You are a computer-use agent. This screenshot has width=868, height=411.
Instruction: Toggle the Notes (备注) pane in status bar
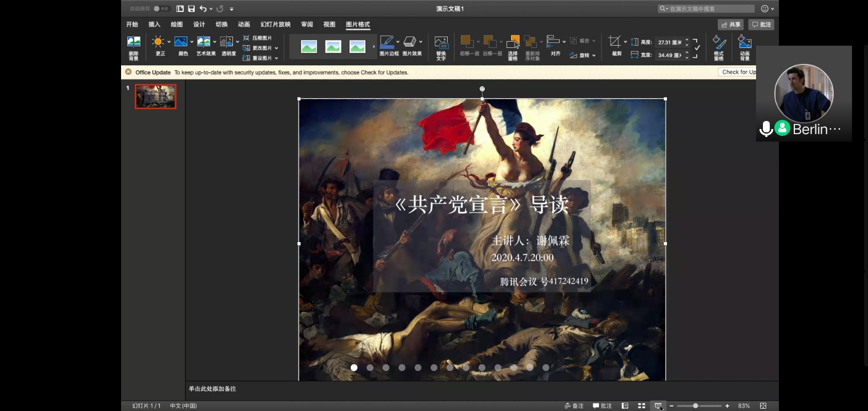[x=574, y=406]
